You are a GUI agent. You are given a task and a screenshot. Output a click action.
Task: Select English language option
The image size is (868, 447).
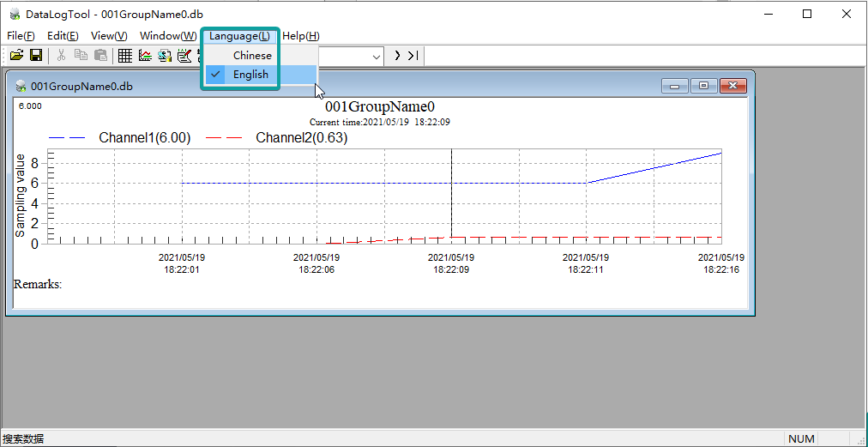[x=250, y=75]
